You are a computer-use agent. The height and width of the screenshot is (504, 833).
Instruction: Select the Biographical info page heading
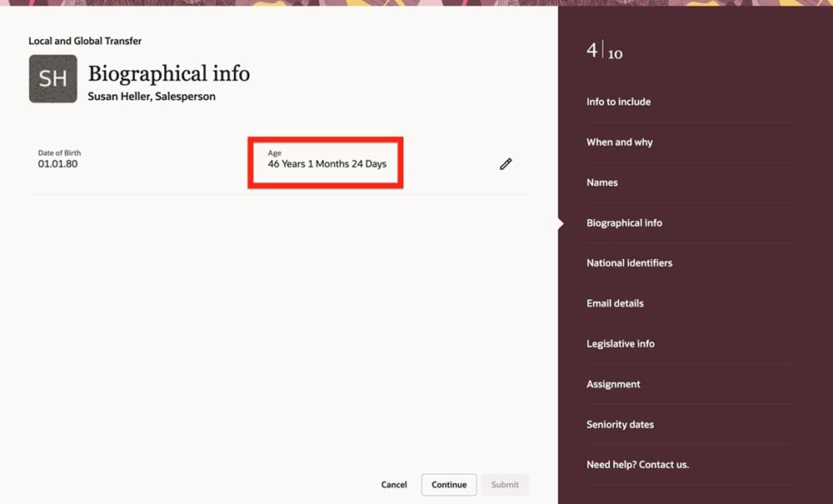click(170, 73)
